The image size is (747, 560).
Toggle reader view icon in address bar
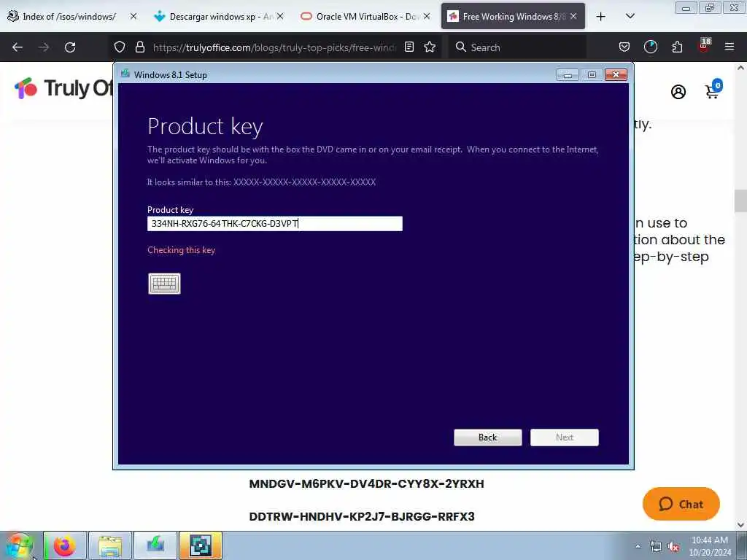point(409,47)
